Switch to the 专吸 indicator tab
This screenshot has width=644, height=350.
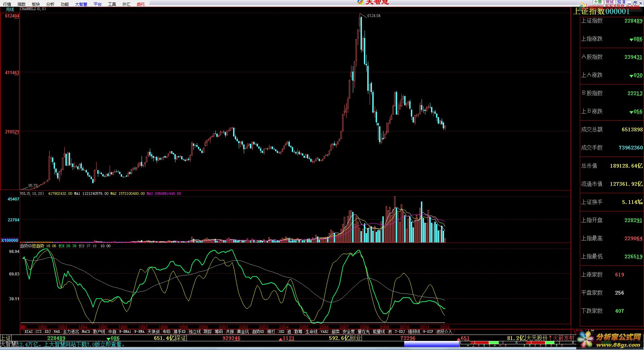coord(166,332)
